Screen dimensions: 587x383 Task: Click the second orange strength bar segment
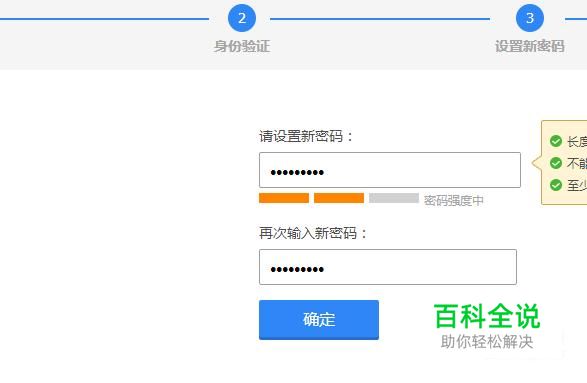[339, 198]
